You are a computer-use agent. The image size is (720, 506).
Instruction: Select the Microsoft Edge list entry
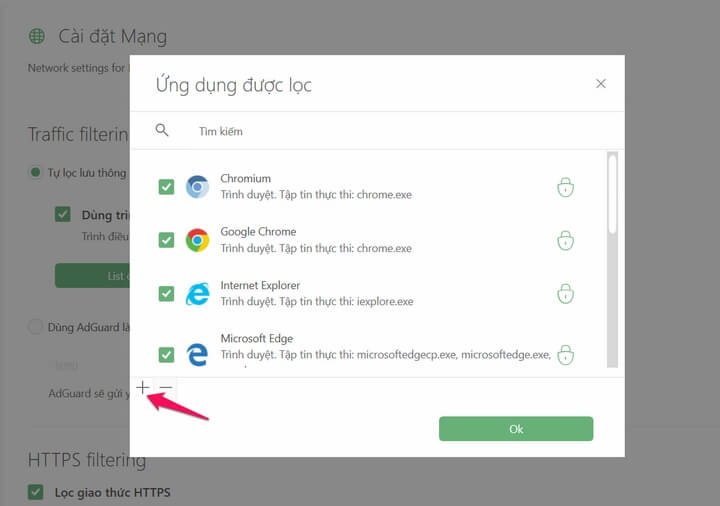(380, 346)
